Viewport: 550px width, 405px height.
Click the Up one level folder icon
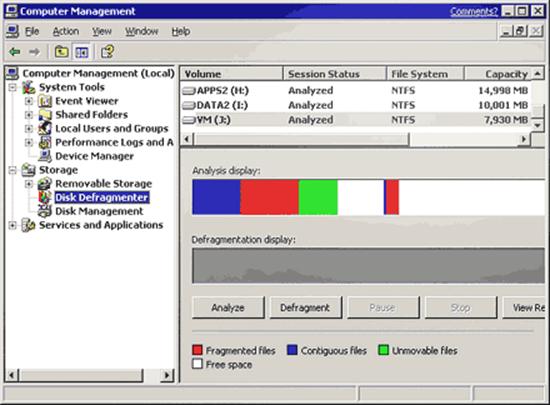(x=61, y=52)
